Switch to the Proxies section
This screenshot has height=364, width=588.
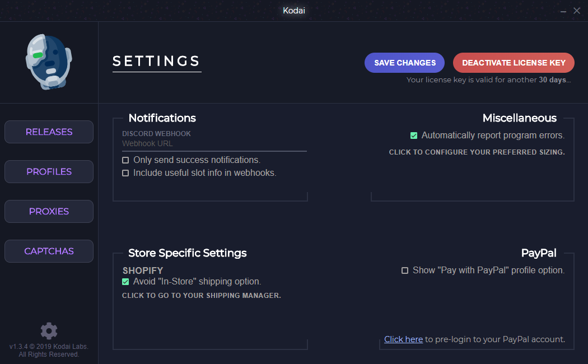pos(49,212)
